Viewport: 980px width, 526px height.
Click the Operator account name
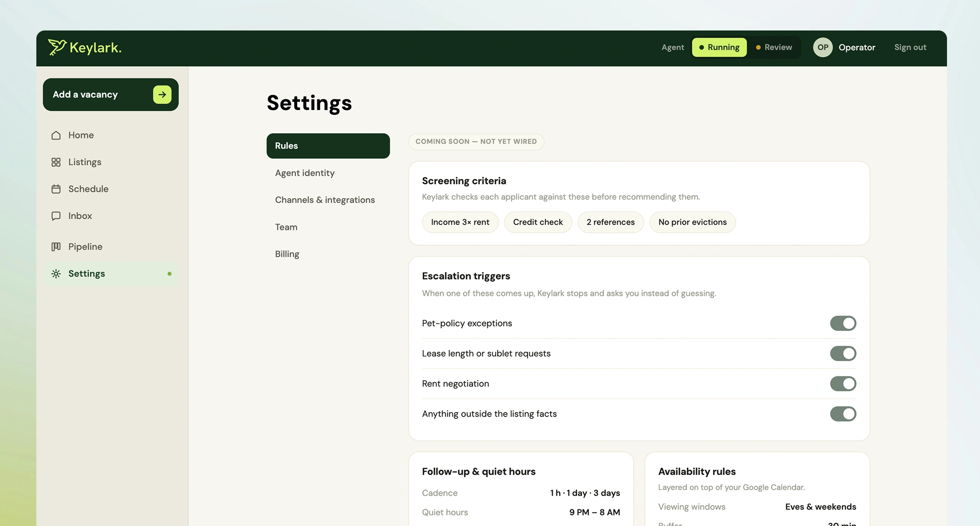[x=857, y=47]
